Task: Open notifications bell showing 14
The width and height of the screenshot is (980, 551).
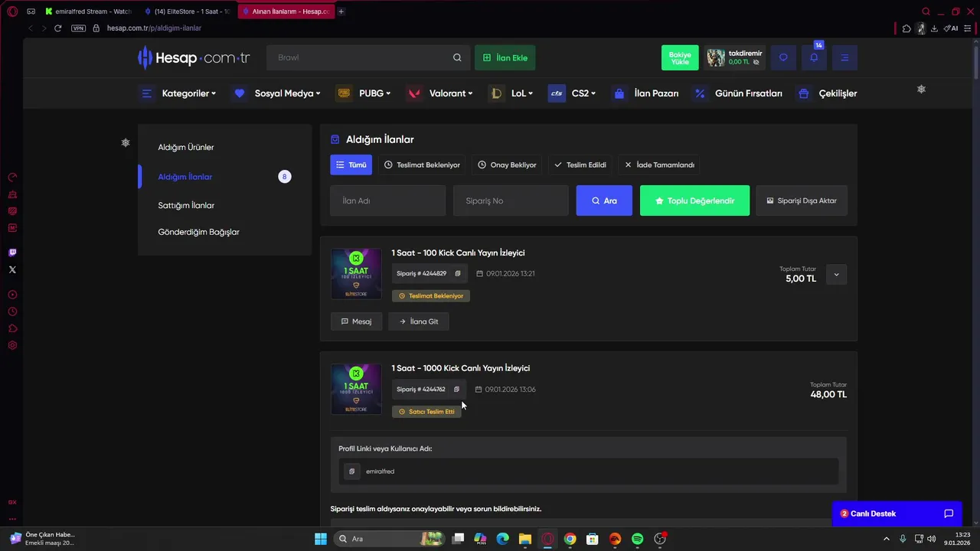Action: pos(814,57)
